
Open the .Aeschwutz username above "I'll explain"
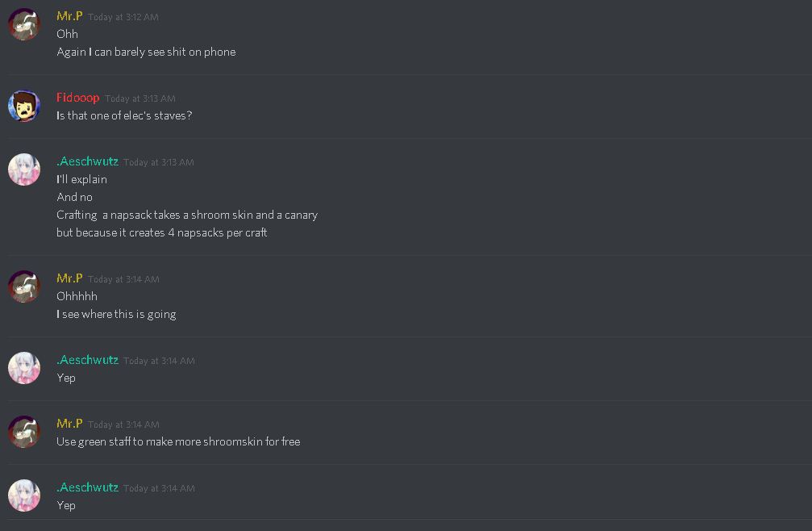pyautogui.click(x=88, y=161)
